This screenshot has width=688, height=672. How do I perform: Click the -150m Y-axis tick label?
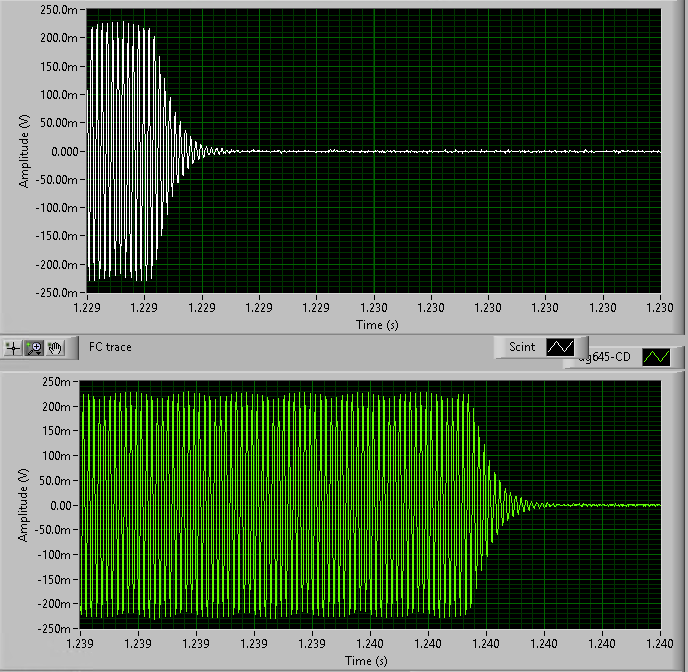click(54, 580)
